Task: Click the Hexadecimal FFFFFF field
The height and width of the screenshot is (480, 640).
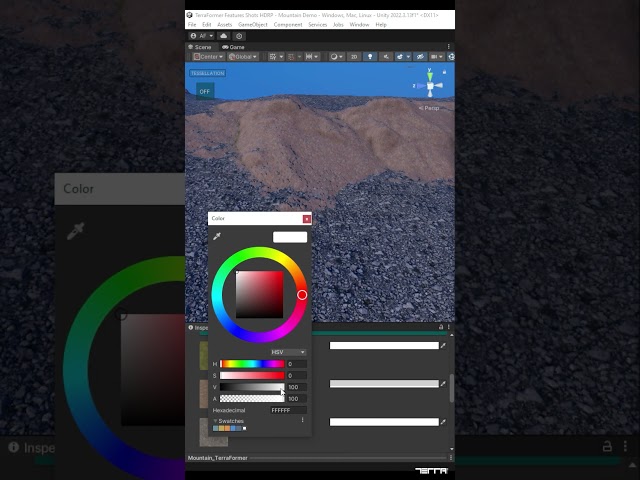Action: coord(288,410)
